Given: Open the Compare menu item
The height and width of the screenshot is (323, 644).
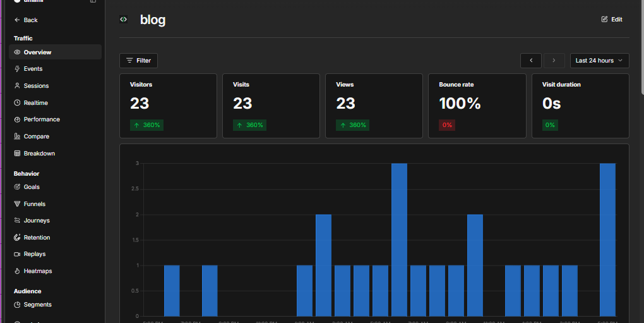Looking at the screenshot, I should 55,136.
